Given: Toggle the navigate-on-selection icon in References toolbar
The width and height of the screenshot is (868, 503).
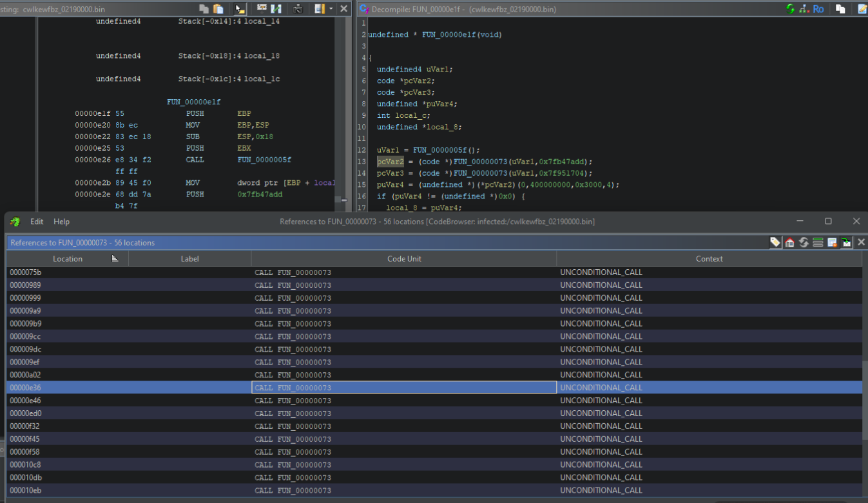Looking at the screenshot, I should (846, 242).
